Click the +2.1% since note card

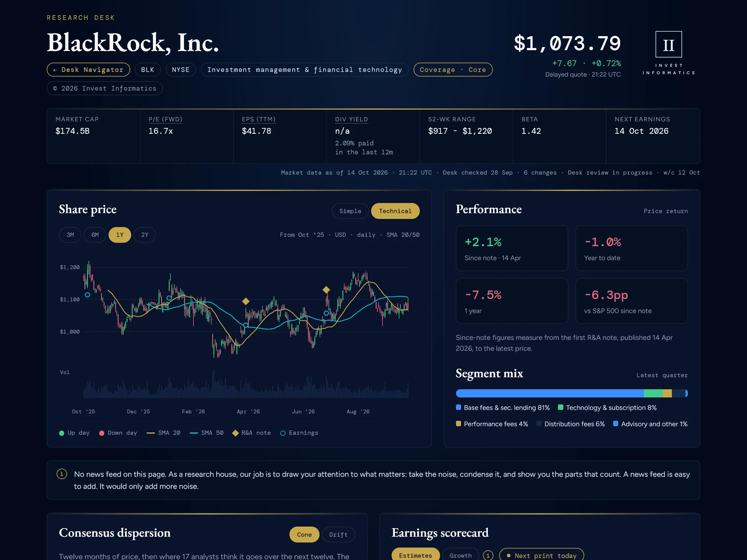[x=512, y=248]
